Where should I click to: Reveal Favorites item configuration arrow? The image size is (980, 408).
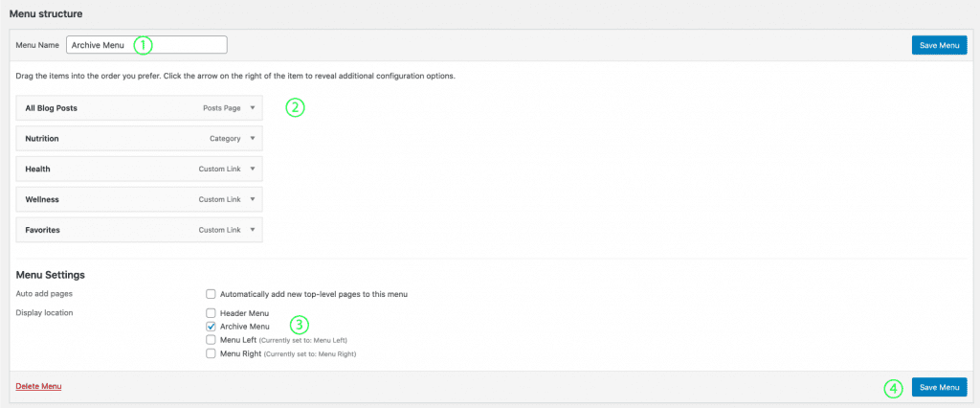click(252, 231)
